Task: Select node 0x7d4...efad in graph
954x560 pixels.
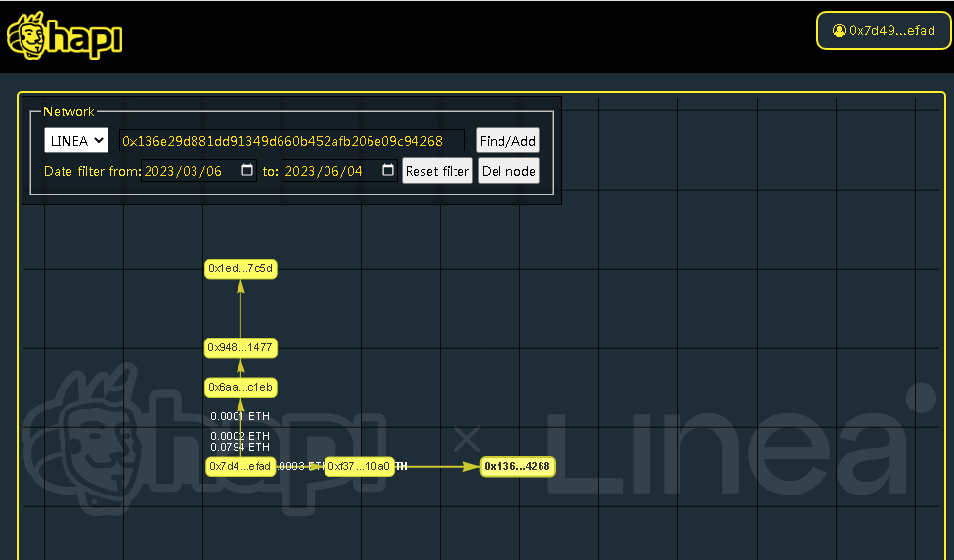Action: click(x=240, y=466)
